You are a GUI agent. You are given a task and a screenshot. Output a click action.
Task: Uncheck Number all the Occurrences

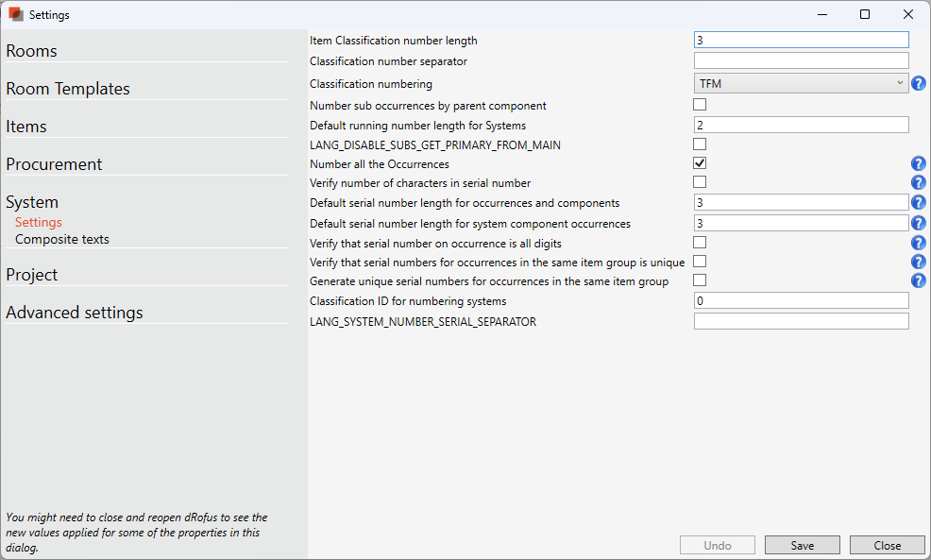click(700, 163)
